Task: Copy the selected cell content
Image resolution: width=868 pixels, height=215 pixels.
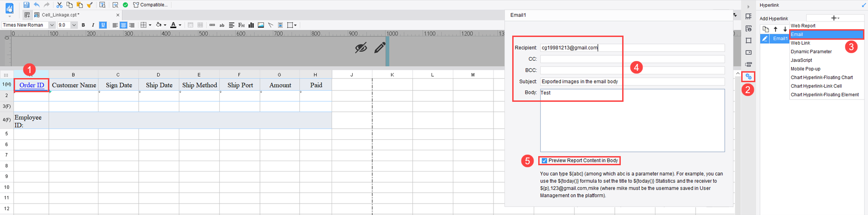Action: tap(69, 5)
